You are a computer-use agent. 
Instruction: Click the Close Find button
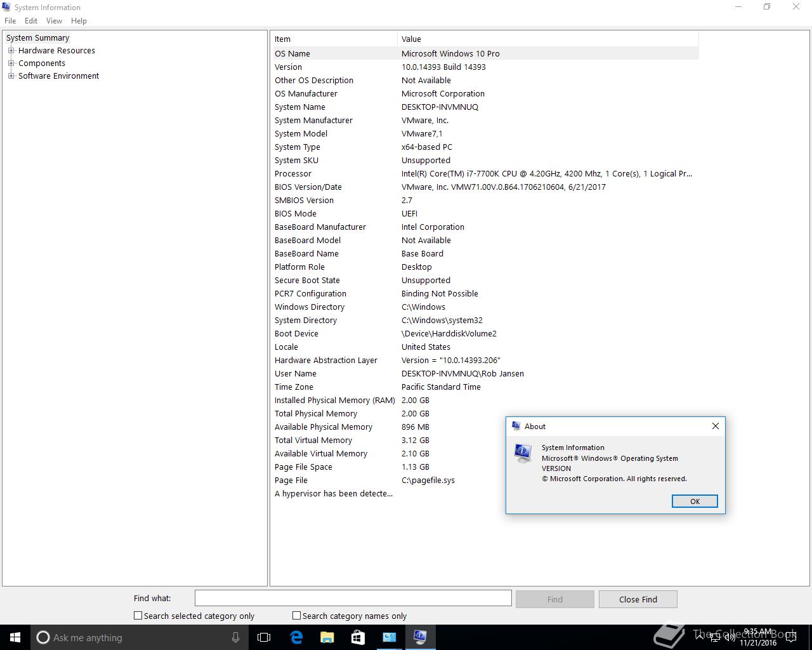[638, 599]
